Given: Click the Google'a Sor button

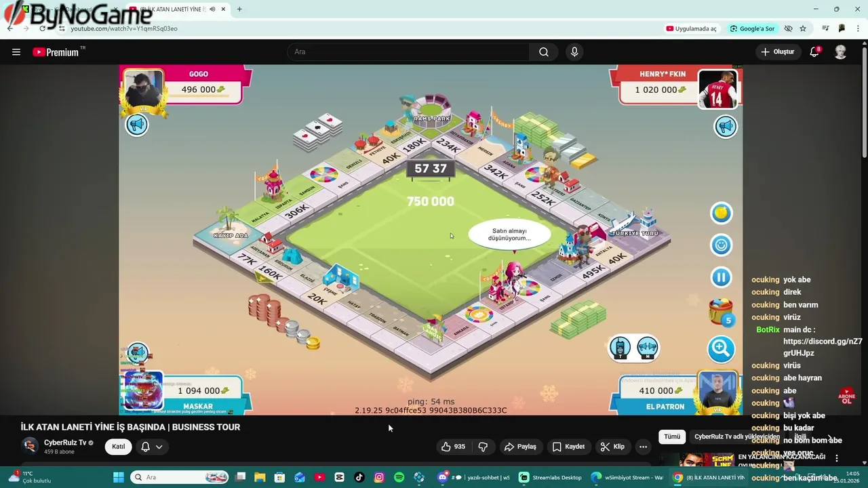Looking at the screenshot, I should pos(752,28).
